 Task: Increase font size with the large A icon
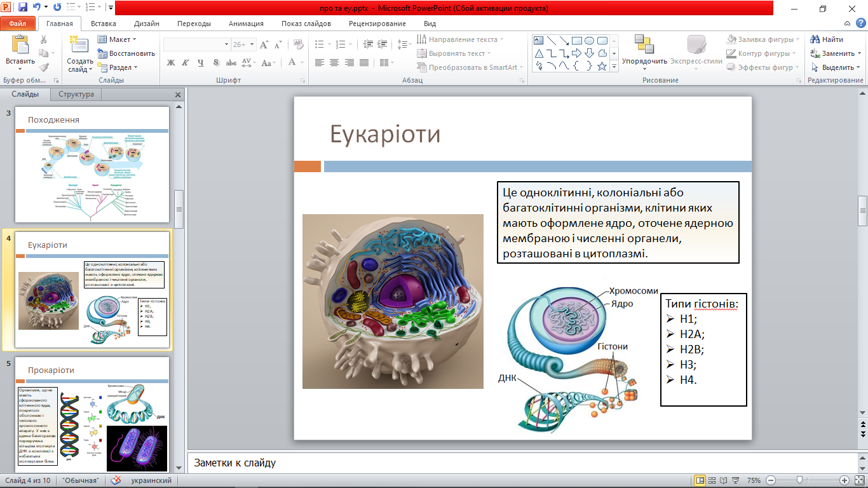264,44
